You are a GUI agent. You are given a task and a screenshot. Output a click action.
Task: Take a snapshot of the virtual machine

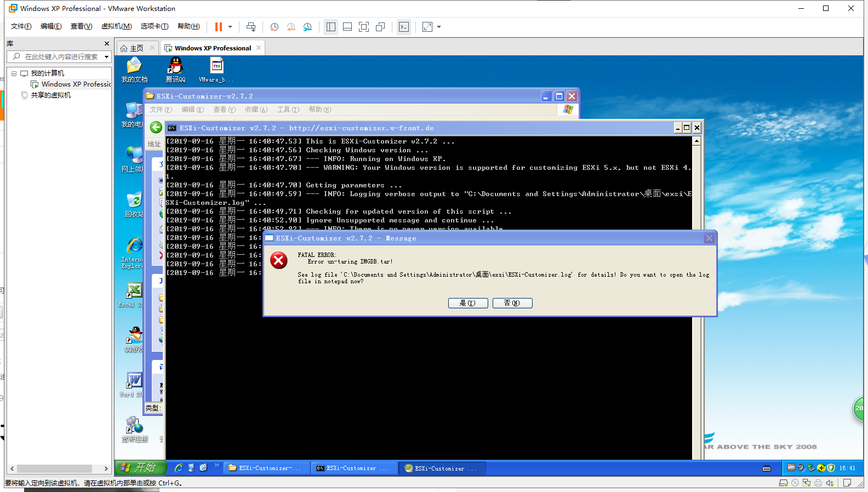click(275, 27)
